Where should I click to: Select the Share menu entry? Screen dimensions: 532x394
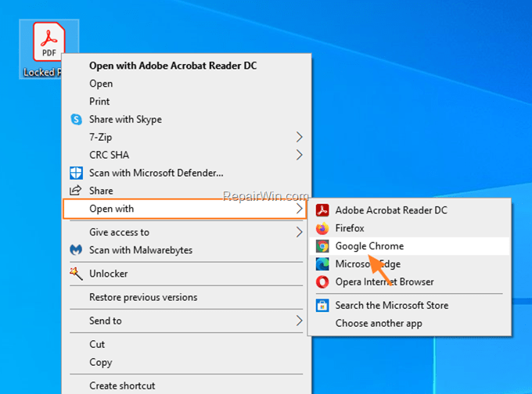click(x=186, y=191)
